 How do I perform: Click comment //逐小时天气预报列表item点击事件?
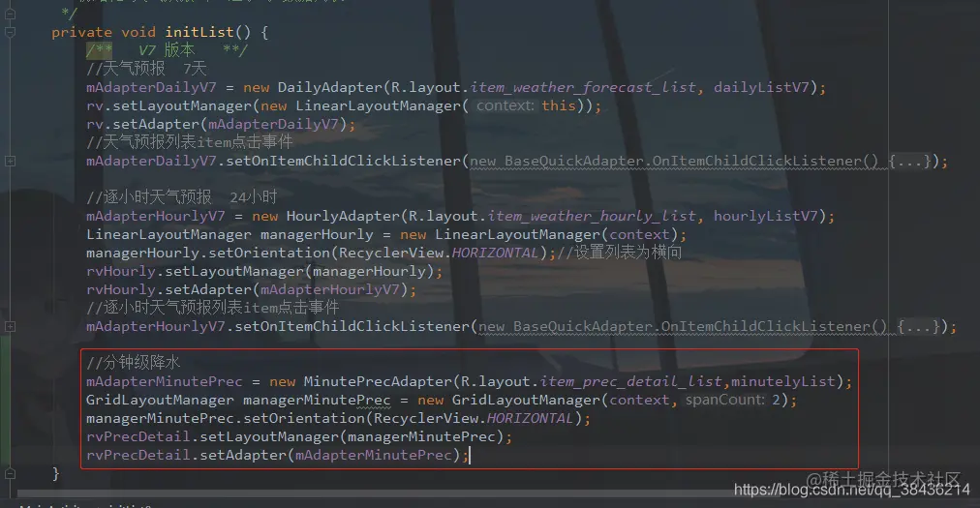point(212,308)
